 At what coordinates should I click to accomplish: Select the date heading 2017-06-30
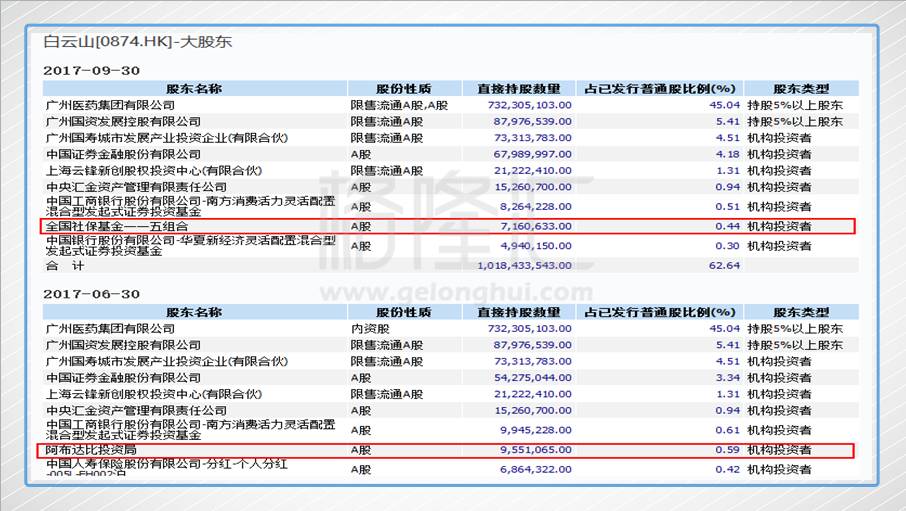coord(91,294)
